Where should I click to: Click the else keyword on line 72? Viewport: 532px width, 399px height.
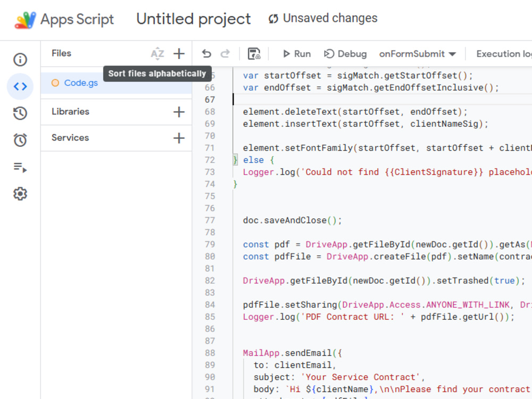253,160
